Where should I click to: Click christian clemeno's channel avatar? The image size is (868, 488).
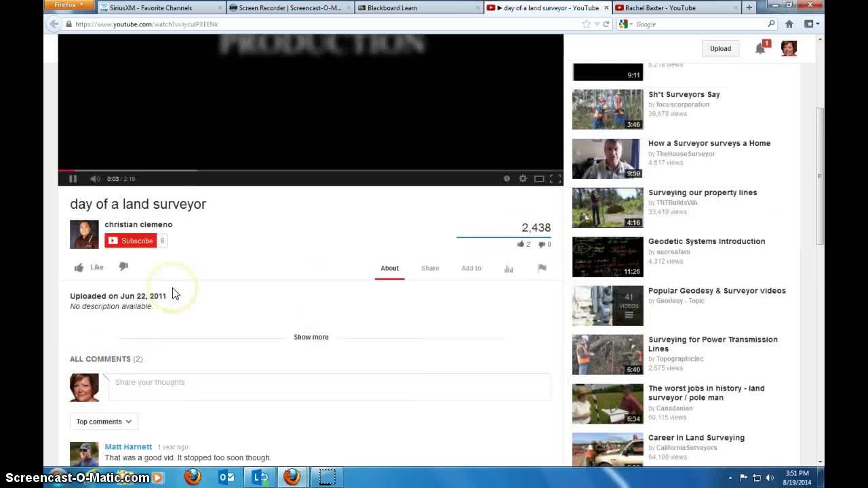tap(84, 235)
